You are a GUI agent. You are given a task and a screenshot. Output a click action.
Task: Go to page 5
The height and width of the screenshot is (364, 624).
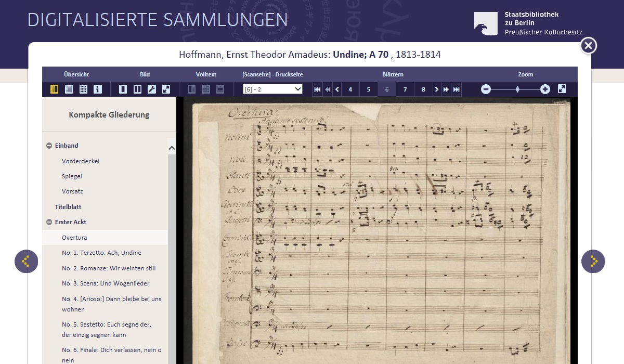pos(369,89)
